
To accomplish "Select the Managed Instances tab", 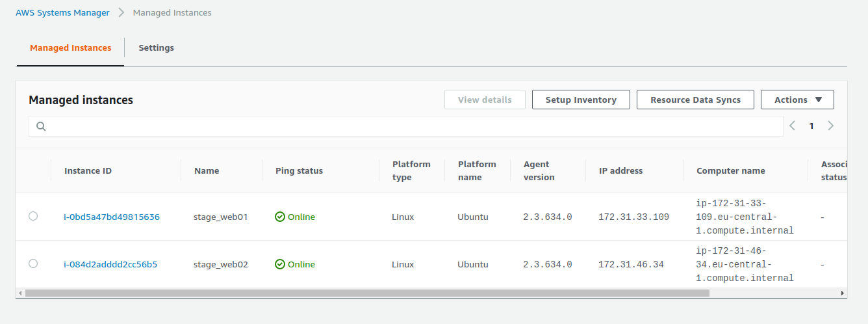I will 70,47.
